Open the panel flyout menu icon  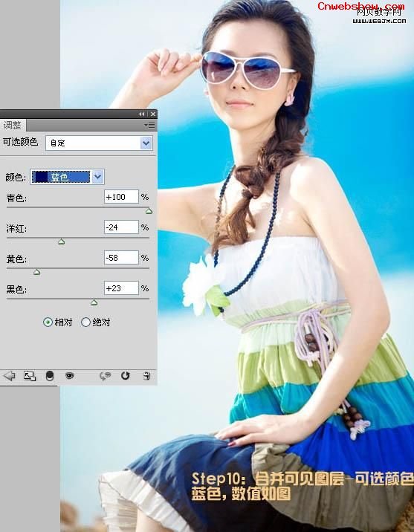tap(149, 125)
